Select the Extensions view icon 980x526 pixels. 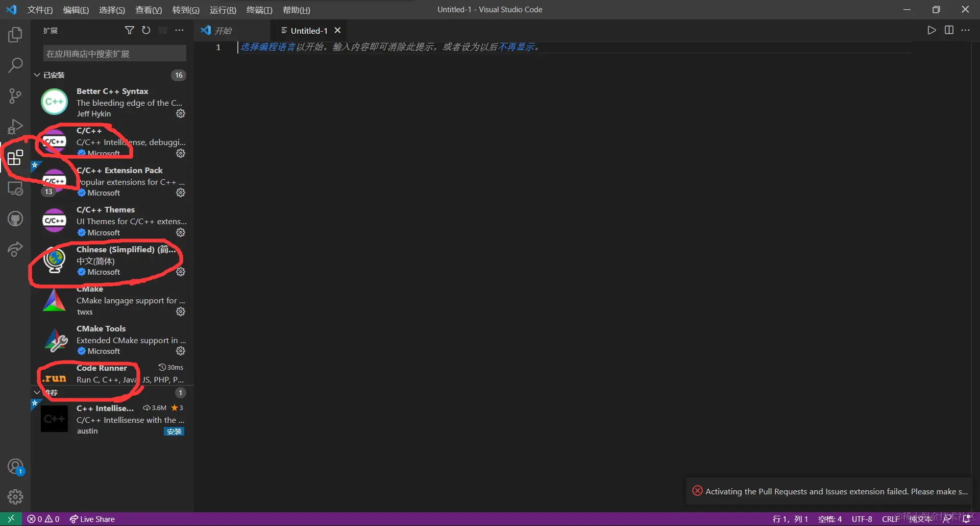[15, 157]
